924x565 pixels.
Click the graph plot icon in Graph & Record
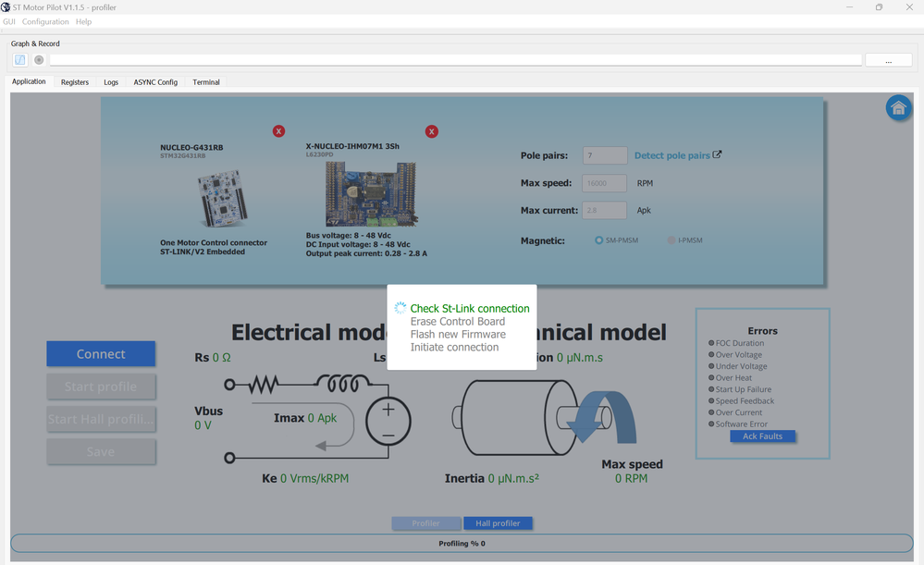pyautogui.click(x=20, y=59)
